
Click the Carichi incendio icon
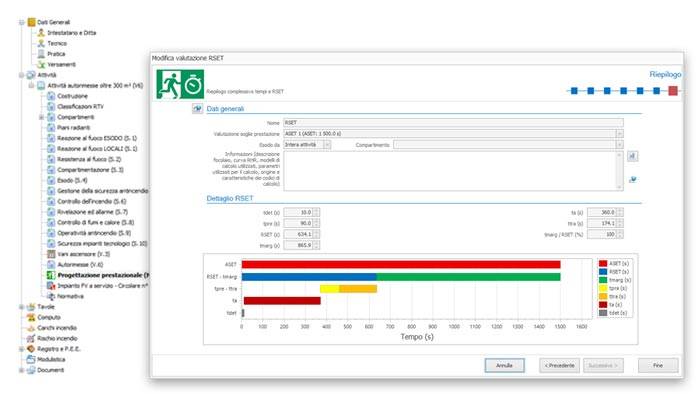click(31, 328)
